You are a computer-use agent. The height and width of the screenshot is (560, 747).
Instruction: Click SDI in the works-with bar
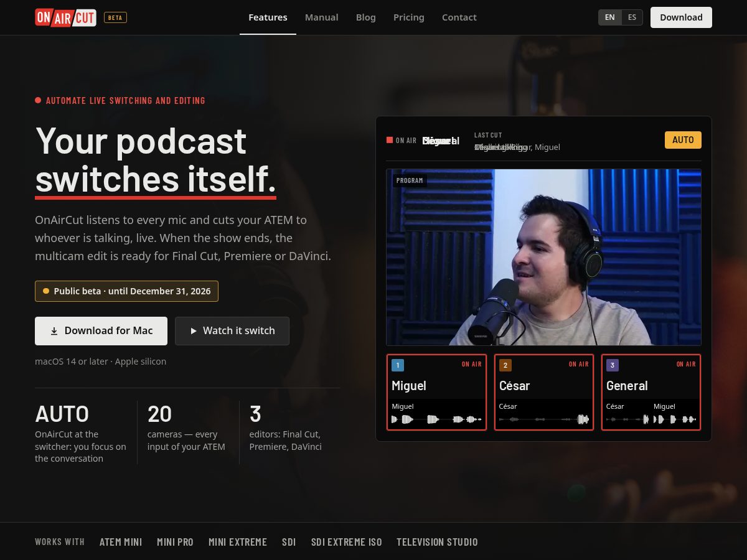click(289, 542)
